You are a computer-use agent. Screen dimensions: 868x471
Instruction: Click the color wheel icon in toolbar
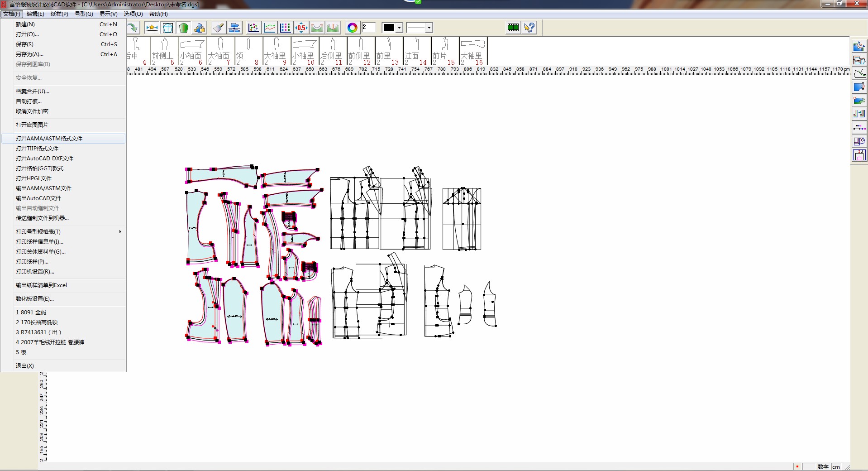click(352, 28)
